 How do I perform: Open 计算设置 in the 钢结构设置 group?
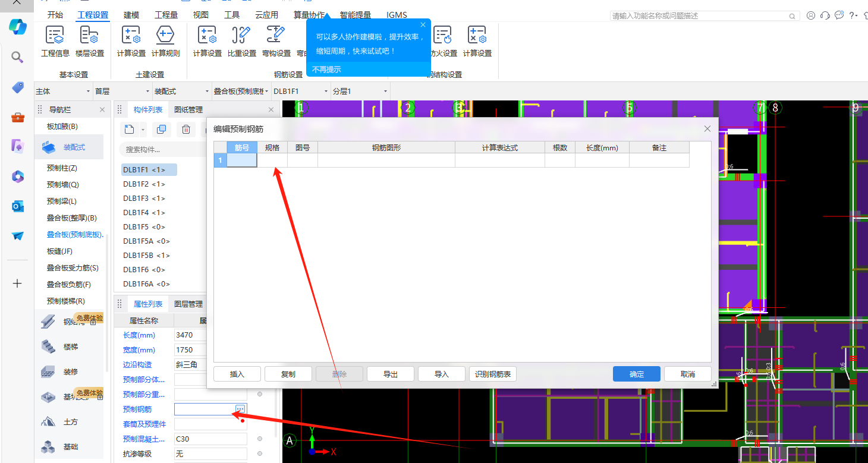point(477,42)
